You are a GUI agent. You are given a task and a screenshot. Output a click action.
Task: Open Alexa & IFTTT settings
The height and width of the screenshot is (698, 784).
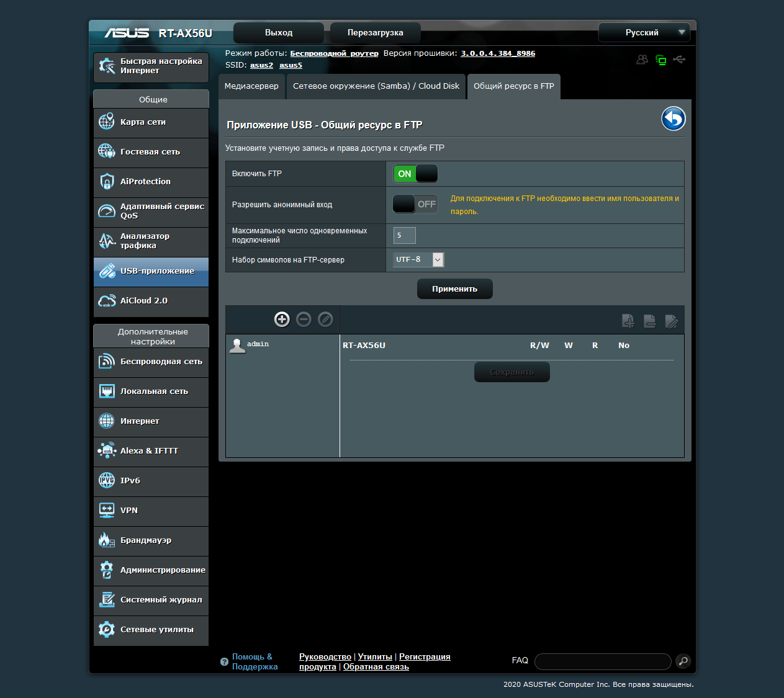pyautogui.click(x=151, y=451)
